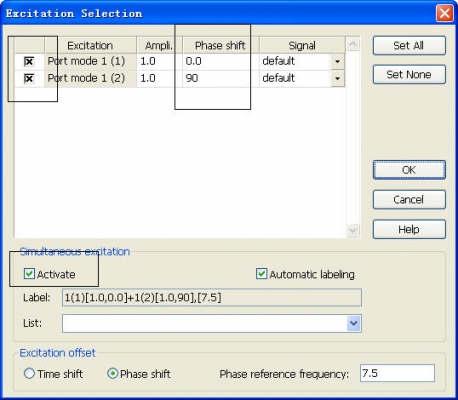Click the Set None button

409,74
